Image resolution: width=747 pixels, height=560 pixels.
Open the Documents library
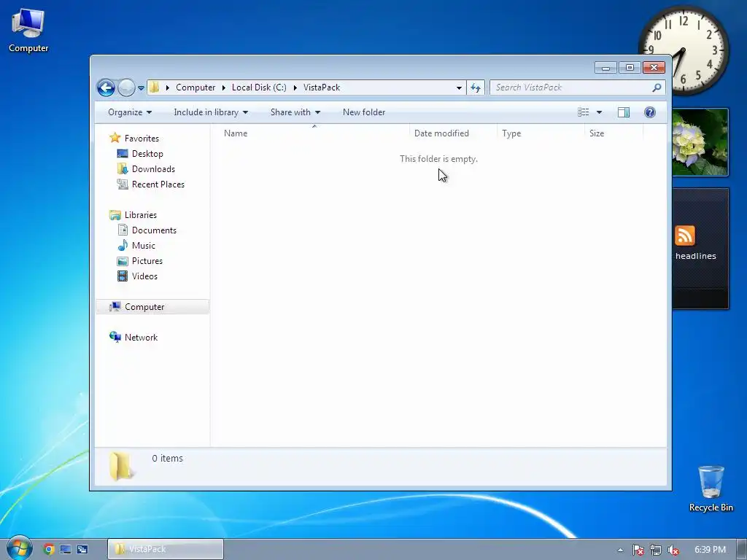tap(154, 230)
